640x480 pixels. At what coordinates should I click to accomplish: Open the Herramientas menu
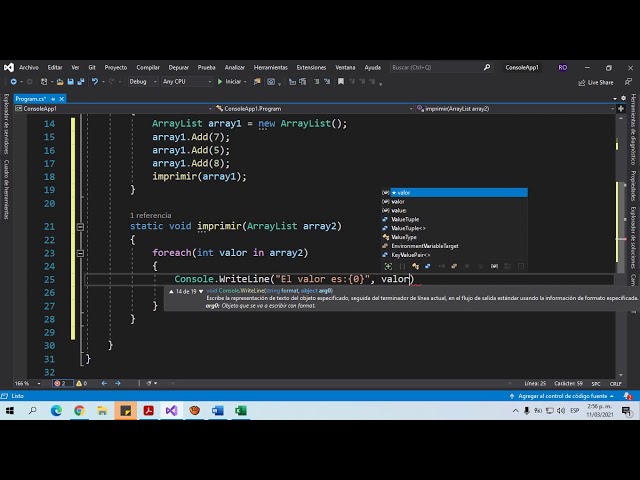[x=271, y=67]
